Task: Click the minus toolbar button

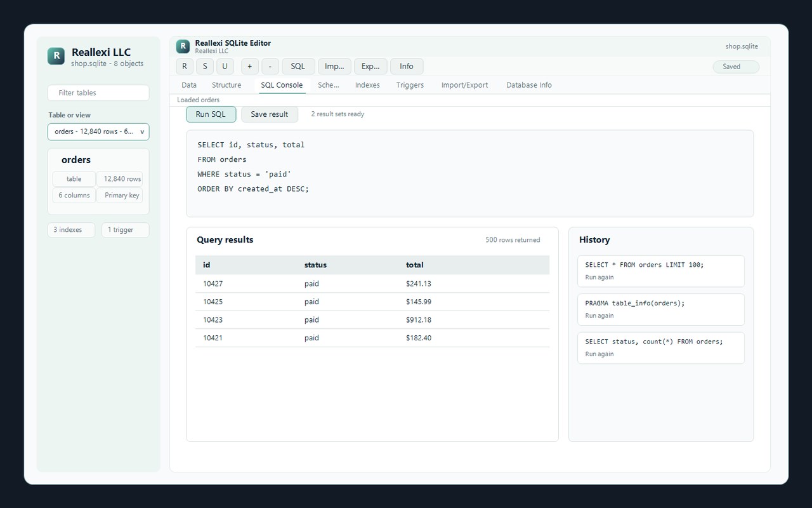Action: click(x=270, y=66)
